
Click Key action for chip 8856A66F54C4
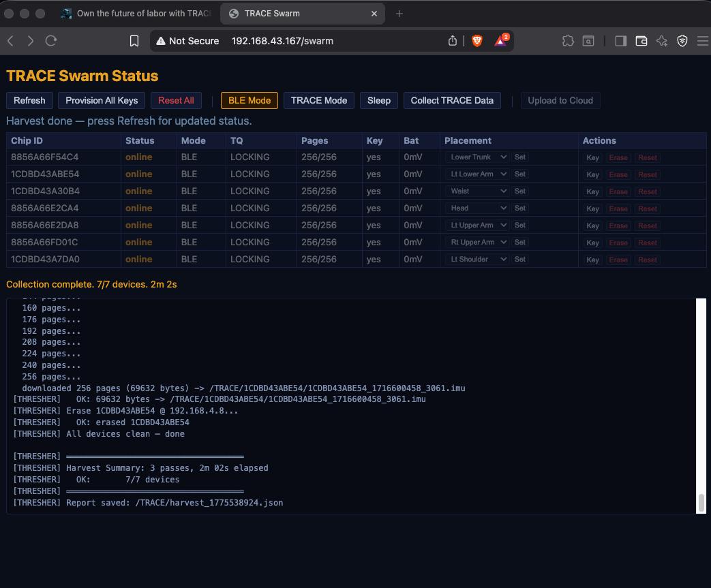(592, 158)
